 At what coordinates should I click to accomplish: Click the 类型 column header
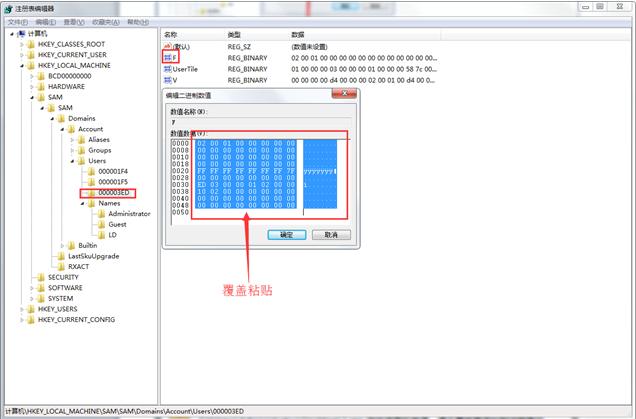tap(256, 35)
